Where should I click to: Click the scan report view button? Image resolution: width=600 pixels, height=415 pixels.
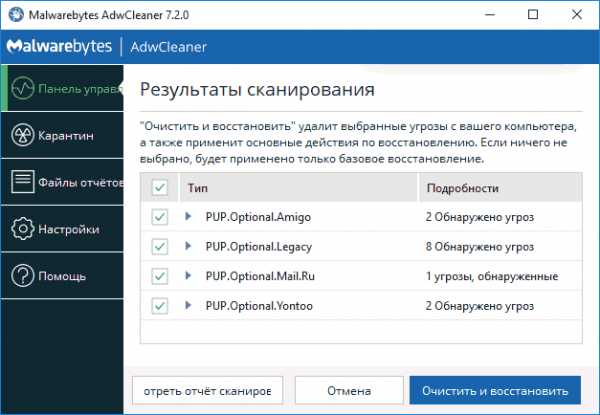(x=207, y=391)
